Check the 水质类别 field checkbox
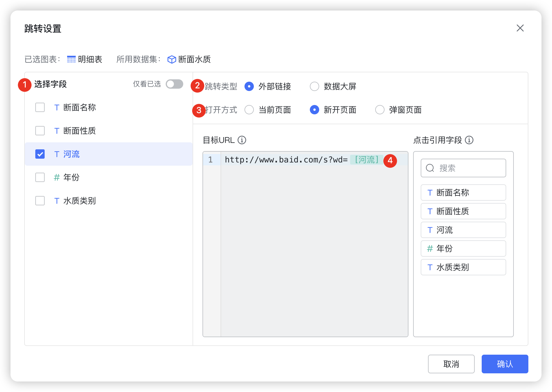This screenshot has height=392, width=552. pos(40,201)
